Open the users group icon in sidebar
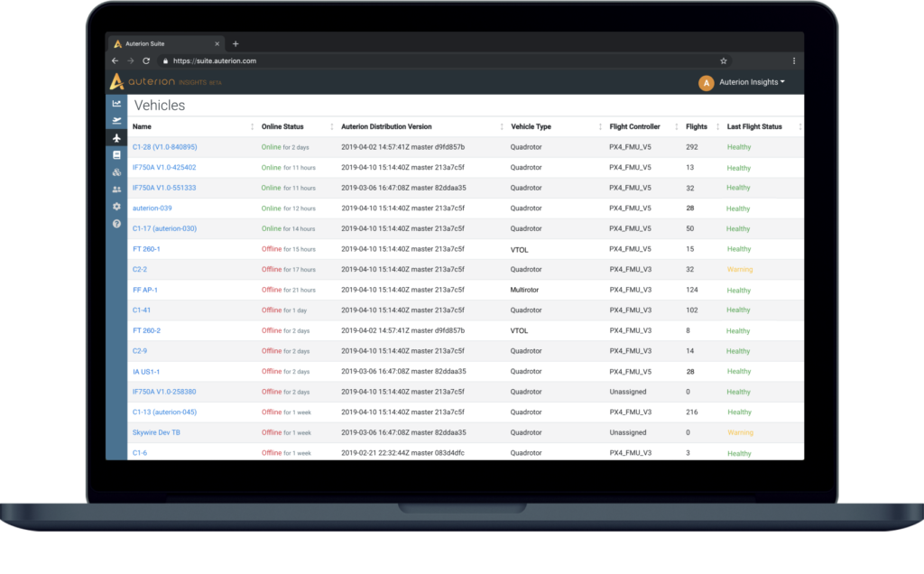 [116, 190]
